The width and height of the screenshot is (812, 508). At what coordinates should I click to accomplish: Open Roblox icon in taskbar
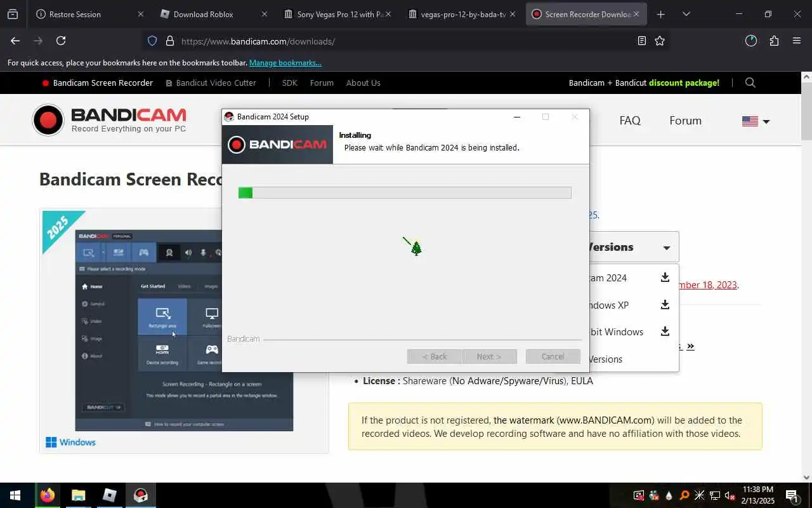109,495
